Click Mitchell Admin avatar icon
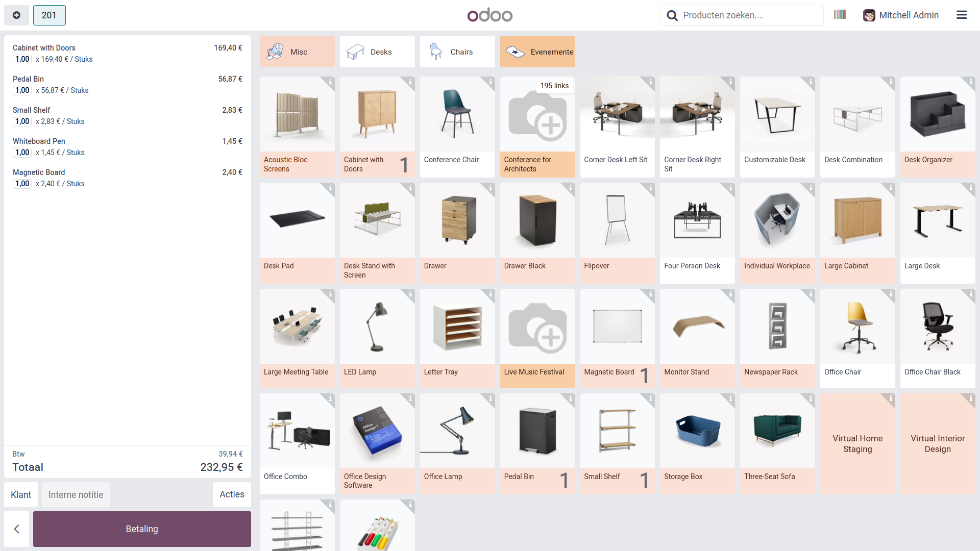 pos(869,15)
